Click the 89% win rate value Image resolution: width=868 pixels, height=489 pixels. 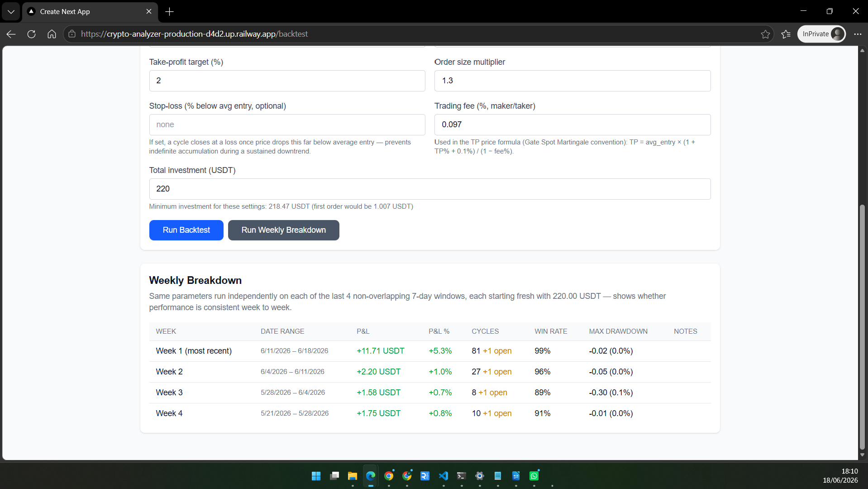point(542,393)
